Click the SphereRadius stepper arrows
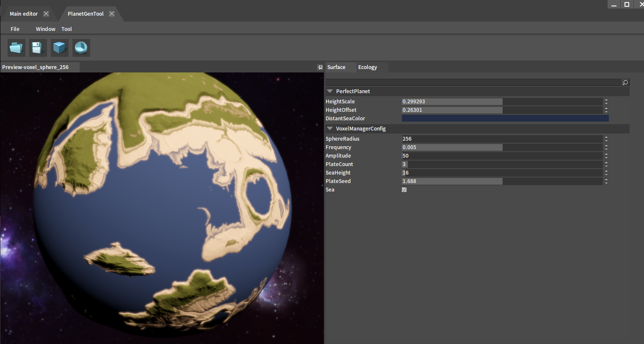Image resolution: width=644 pixels, height=344 pixels. click(606, 139)
